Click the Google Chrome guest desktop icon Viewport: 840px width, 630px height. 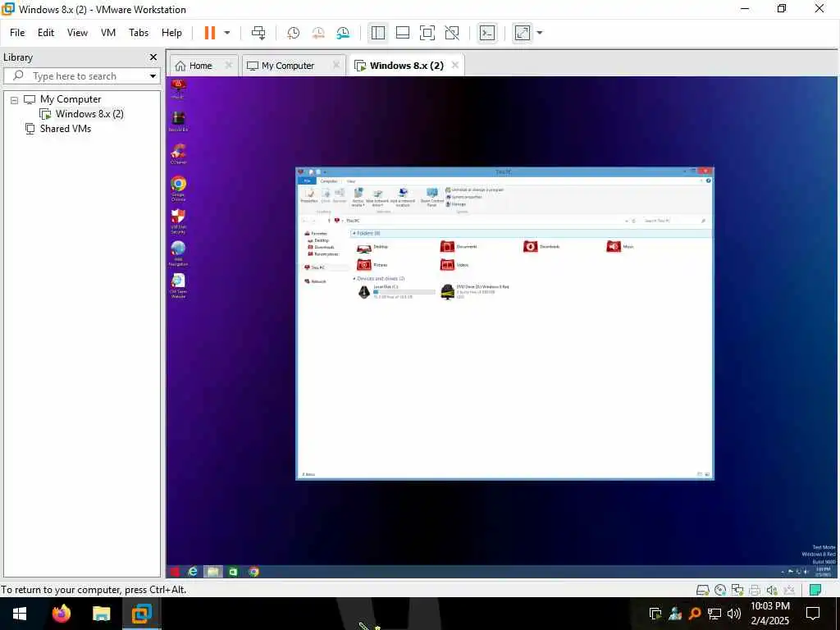pyautogui.click(x=178, y=188)
